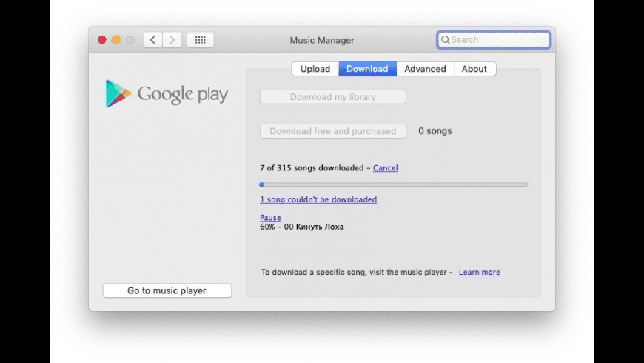Click the forward arrow in the toolbar
The image size is (644, 363).
click(x=172, y=40)
